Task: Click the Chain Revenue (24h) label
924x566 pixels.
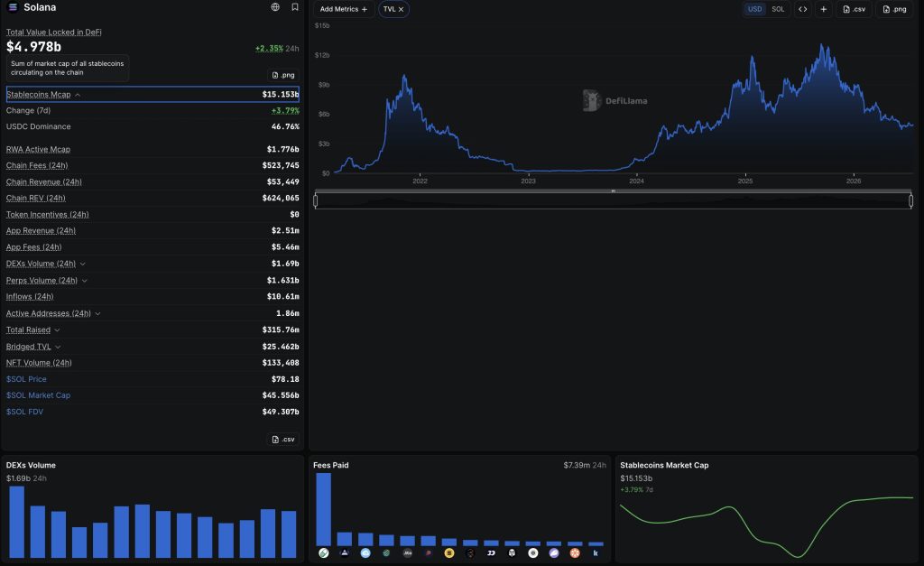Action: coord(44,181)
